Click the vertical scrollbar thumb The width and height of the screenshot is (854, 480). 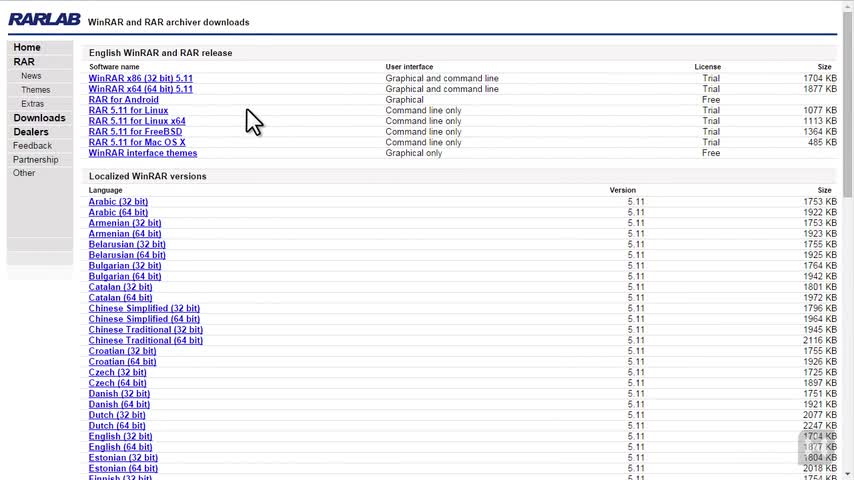click(847, 104)
